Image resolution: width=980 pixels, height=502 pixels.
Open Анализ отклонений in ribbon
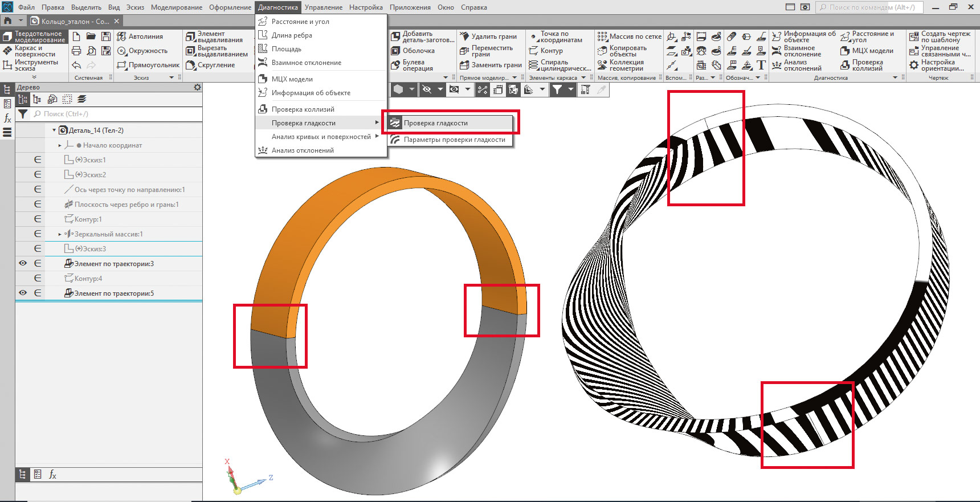click(x=797, y=65)
